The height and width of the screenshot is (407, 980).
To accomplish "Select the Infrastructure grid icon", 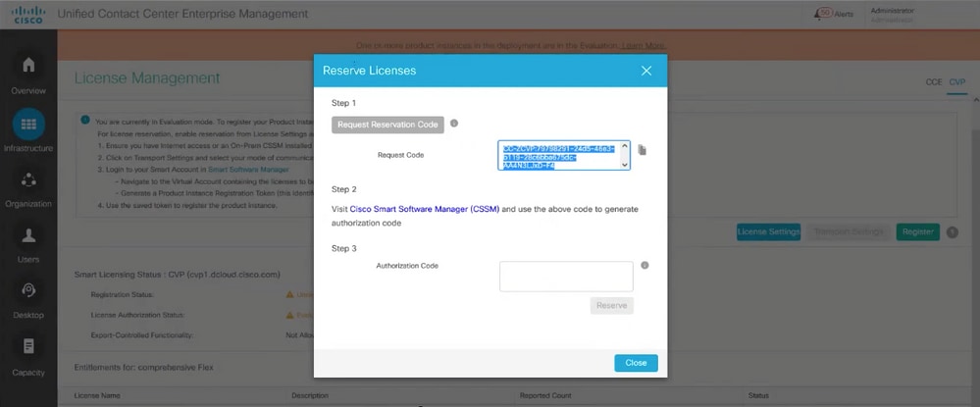I will (x=28, y=124).
